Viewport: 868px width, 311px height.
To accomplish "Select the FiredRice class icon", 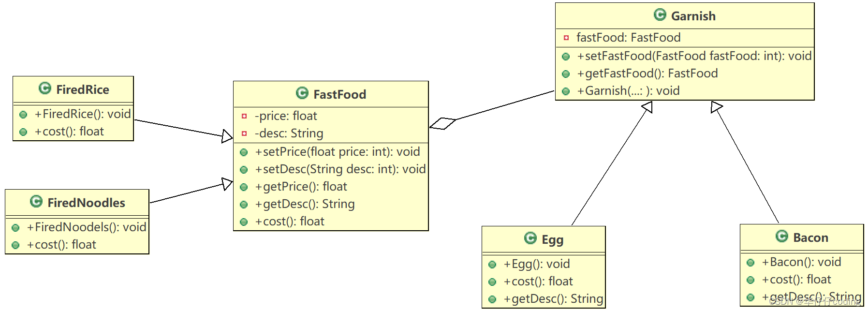I will pyautogui.click(x=45, y=88).
